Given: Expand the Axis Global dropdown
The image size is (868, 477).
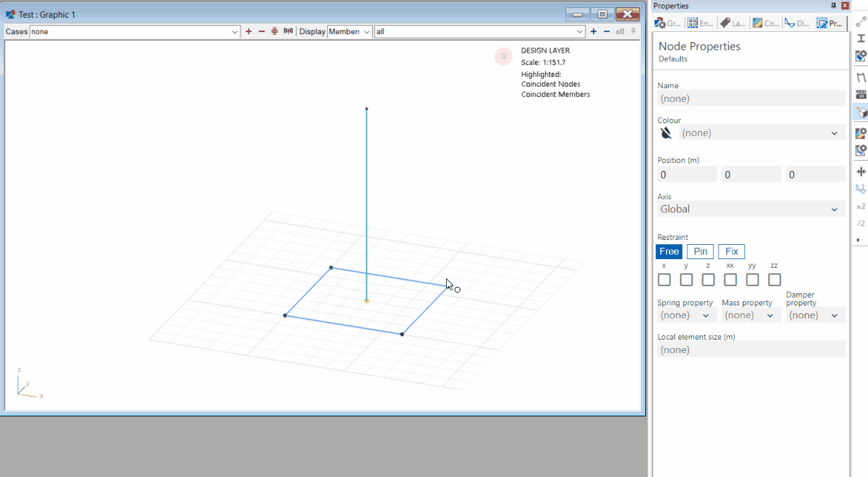Looking at the screenshot, I should coord(834,209).
